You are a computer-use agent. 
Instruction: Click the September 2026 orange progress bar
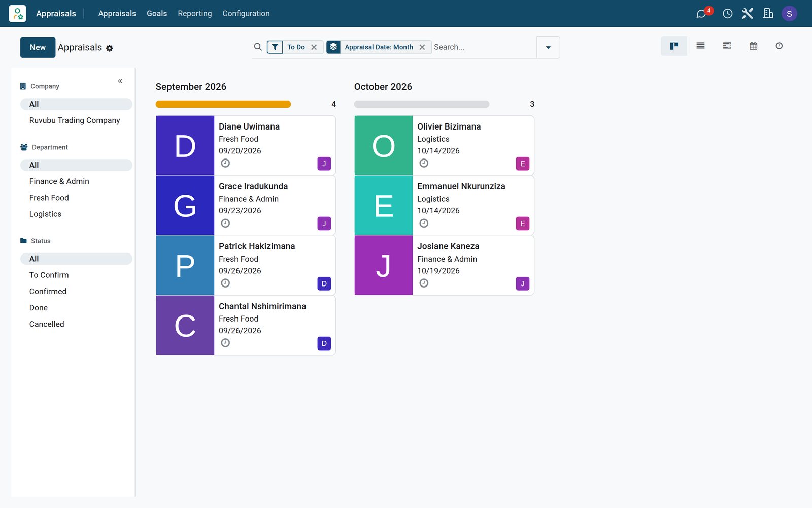[223, 104]
